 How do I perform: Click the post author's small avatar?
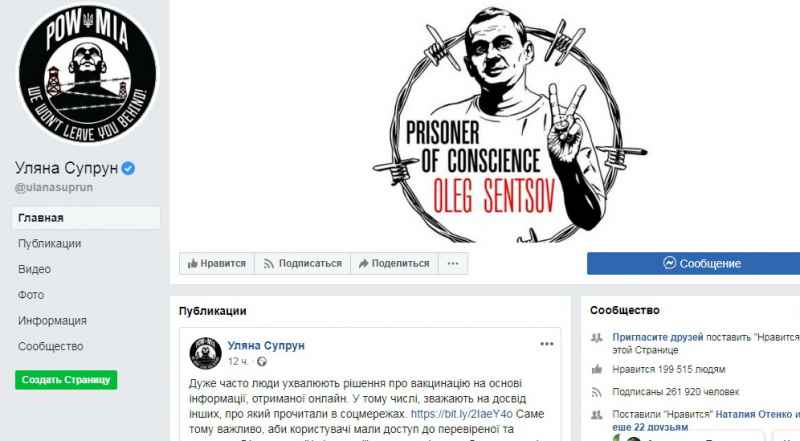pos(205,353)
